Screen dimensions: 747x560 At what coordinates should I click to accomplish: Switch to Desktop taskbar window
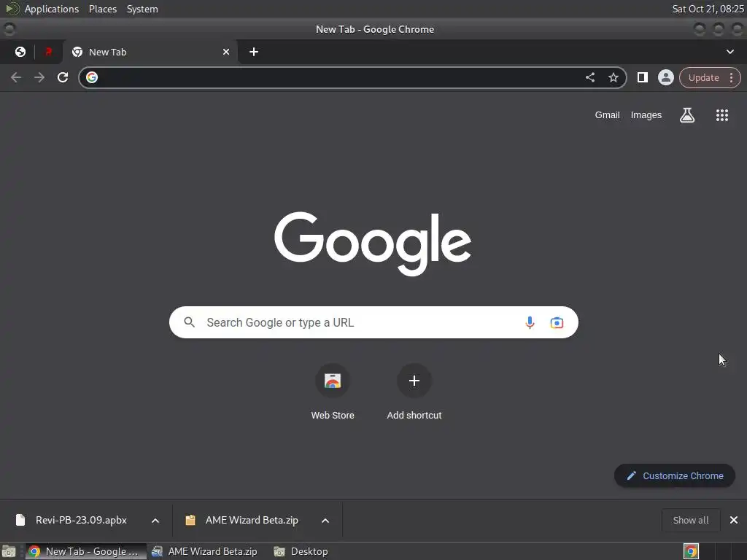(301, 551)
